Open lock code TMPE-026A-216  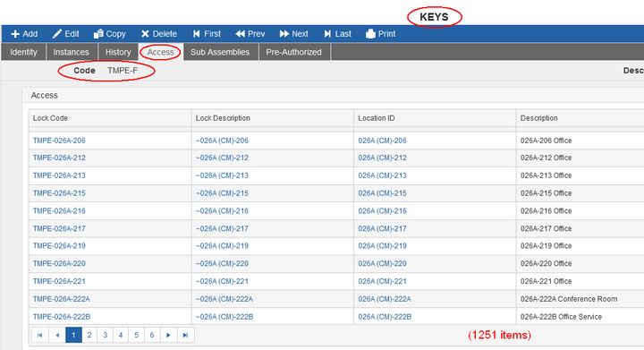[x=59, y=210]
